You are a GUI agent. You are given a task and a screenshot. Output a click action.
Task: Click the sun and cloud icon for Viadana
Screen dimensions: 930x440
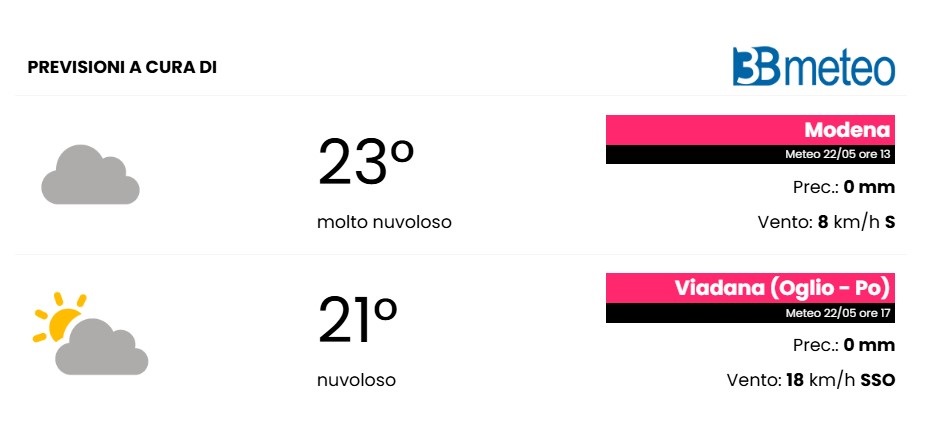90,333
